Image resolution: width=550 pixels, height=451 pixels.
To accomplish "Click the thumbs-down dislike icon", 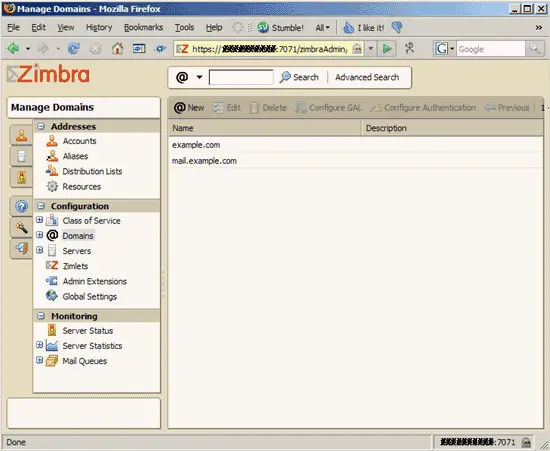I will point(397,27).
